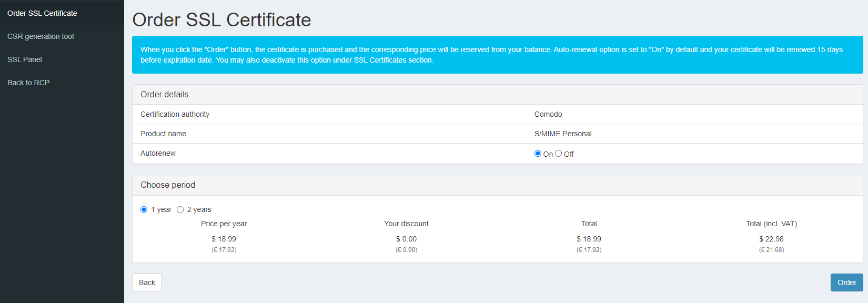Open the CSR generation tool page
The image size is (868, 303).
coord(41,36)
